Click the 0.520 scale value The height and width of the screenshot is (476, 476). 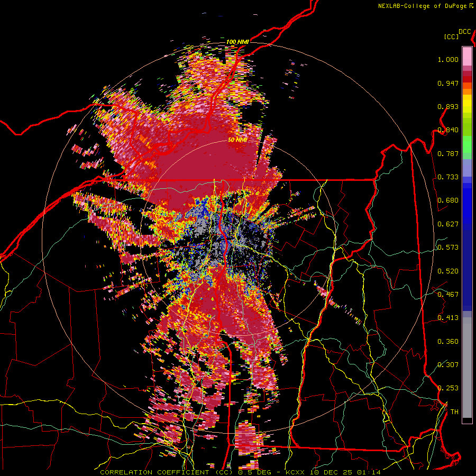click(x=448, y=271)
